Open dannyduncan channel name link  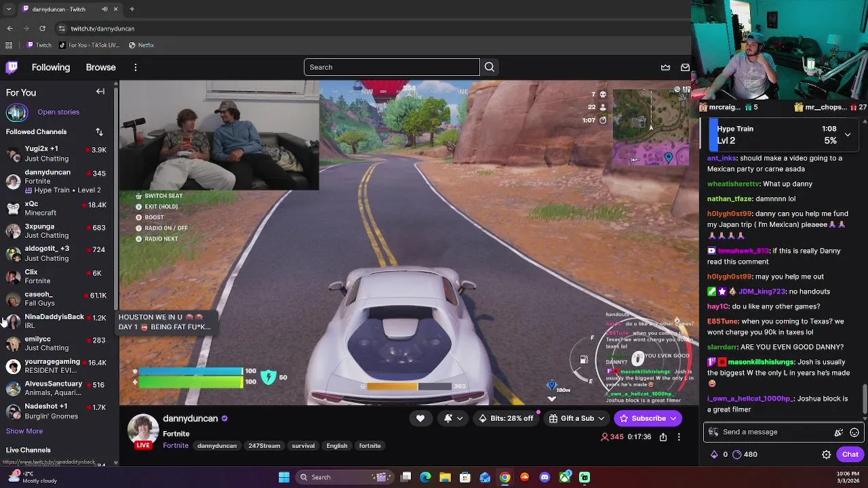click(190, 418)
